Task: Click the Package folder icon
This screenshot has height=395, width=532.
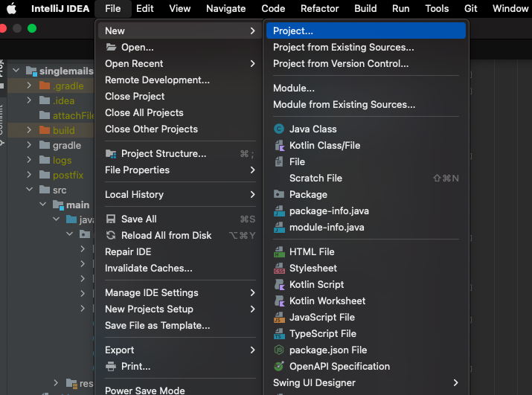Action: click(279, 194)
